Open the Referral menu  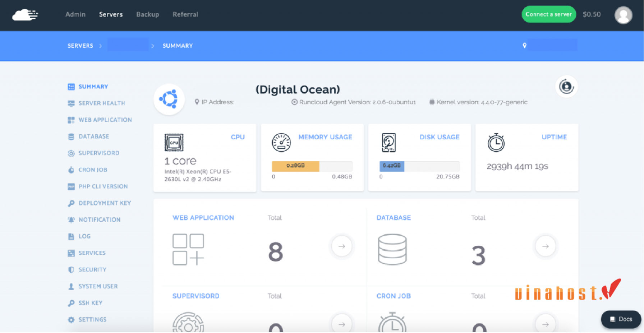tap(185, 14)
